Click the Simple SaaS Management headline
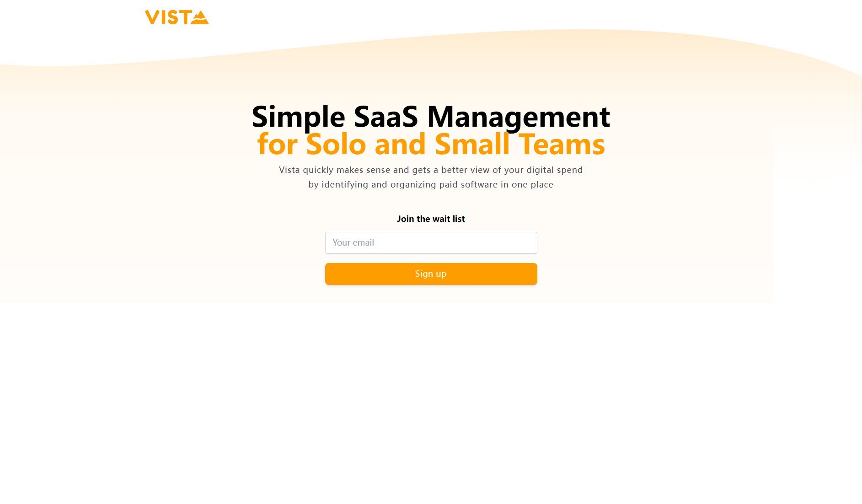 (x=430, y=117)
